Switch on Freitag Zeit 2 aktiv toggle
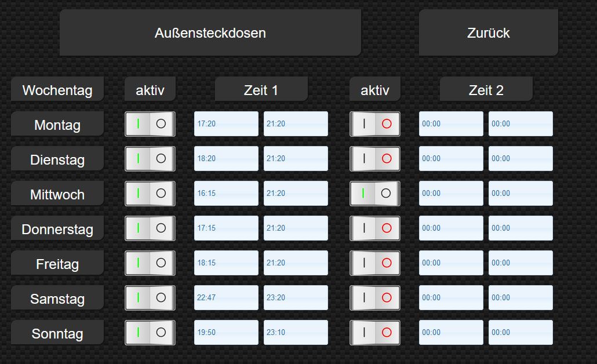597x364 pixels. 375,263
